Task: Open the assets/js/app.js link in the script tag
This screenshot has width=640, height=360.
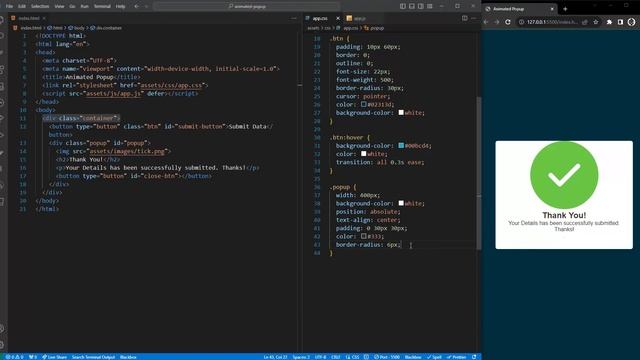Action: click(x=113, y=93)
